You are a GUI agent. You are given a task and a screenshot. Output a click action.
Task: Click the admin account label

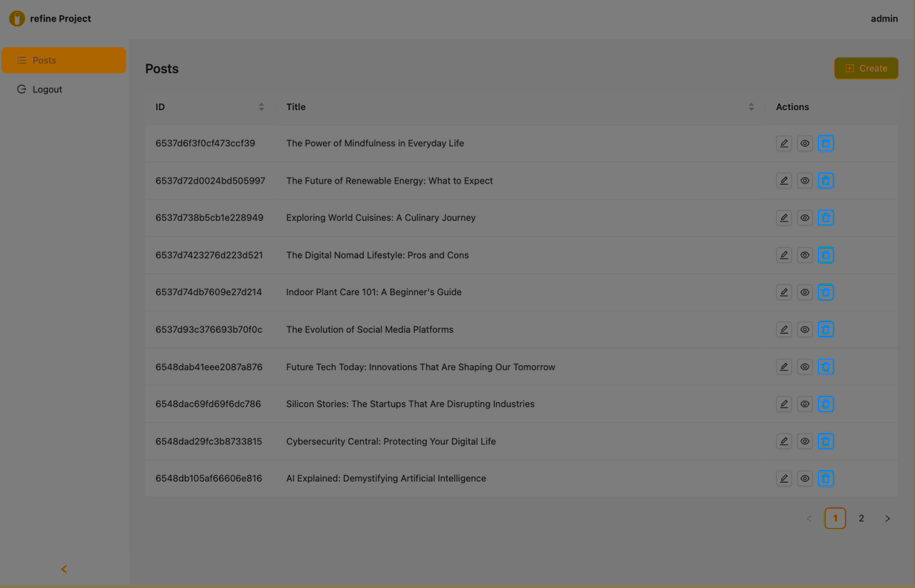(x=884, y=19)
